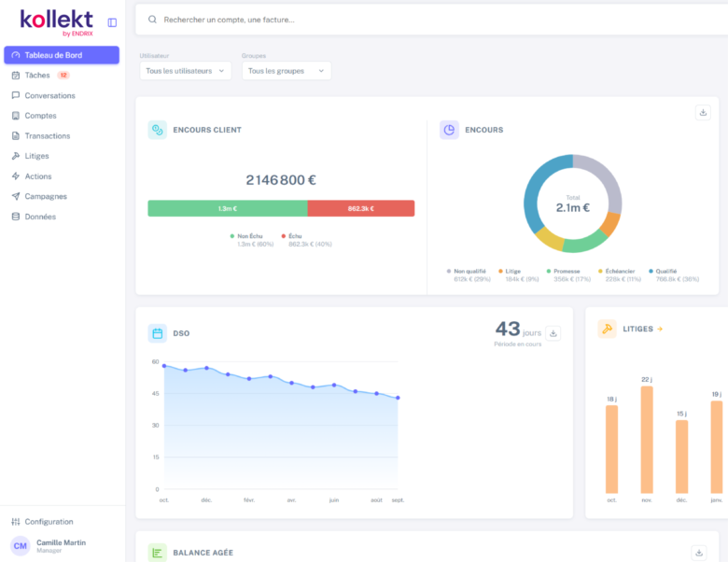Go to Comptes section
The width and height of the screenshot is (728, 562).
pyautogui.click(x=62, y=116)
